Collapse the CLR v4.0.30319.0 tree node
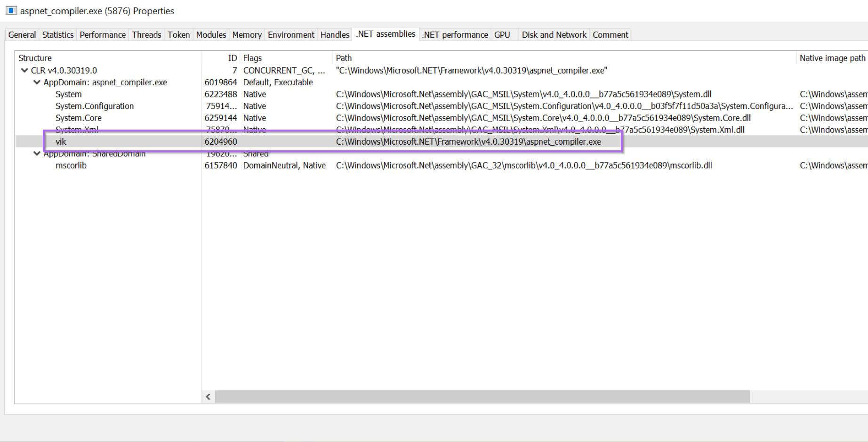This screenshot has width=868, height=442. [x=24, y=70]
